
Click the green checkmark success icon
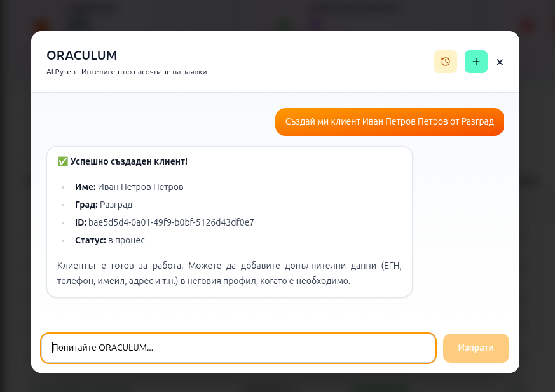[x=62, y=161]
